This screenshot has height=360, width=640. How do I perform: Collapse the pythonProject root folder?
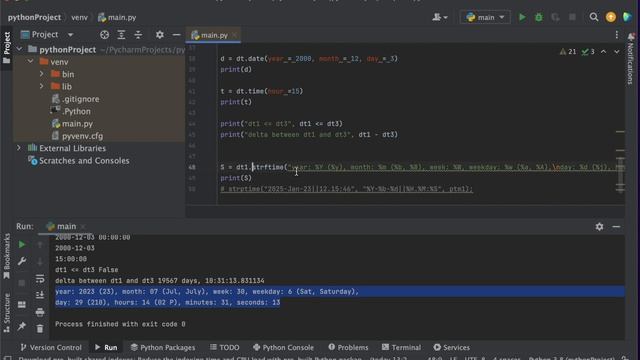(19, 49)
